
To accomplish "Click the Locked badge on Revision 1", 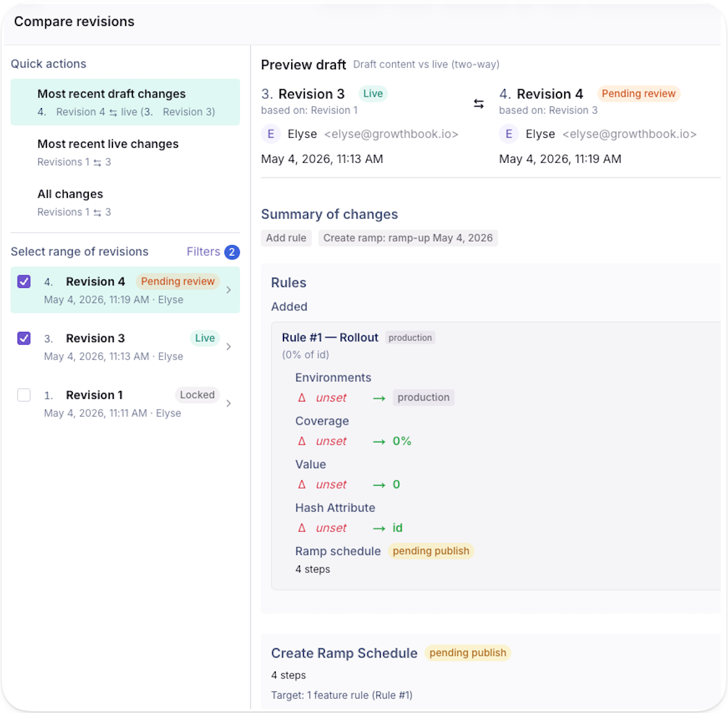I will [197, 395].
